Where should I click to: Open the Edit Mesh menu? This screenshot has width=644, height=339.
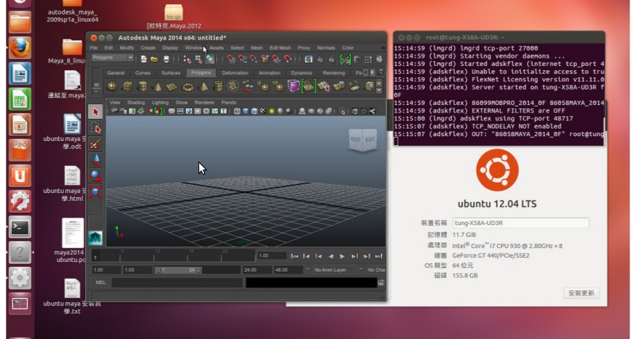point(280,48)
